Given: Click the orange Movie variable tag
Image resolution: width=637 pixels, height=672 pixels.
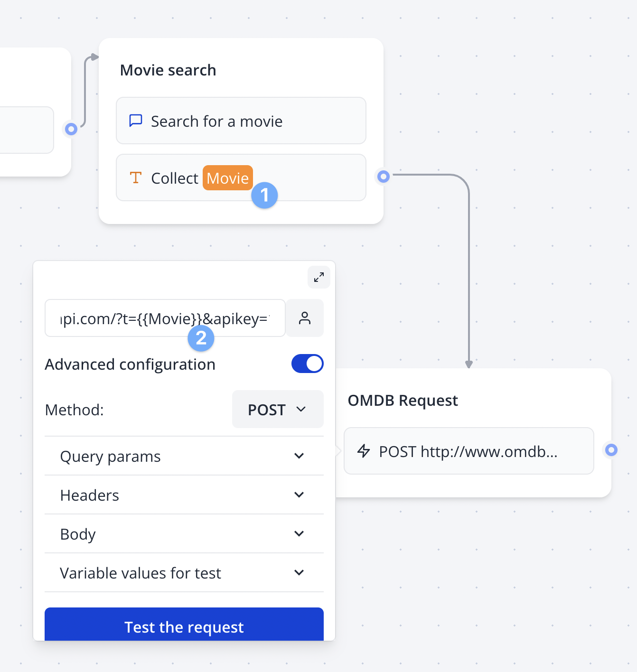Looking at the screenshot, I should tap(227, 178).
